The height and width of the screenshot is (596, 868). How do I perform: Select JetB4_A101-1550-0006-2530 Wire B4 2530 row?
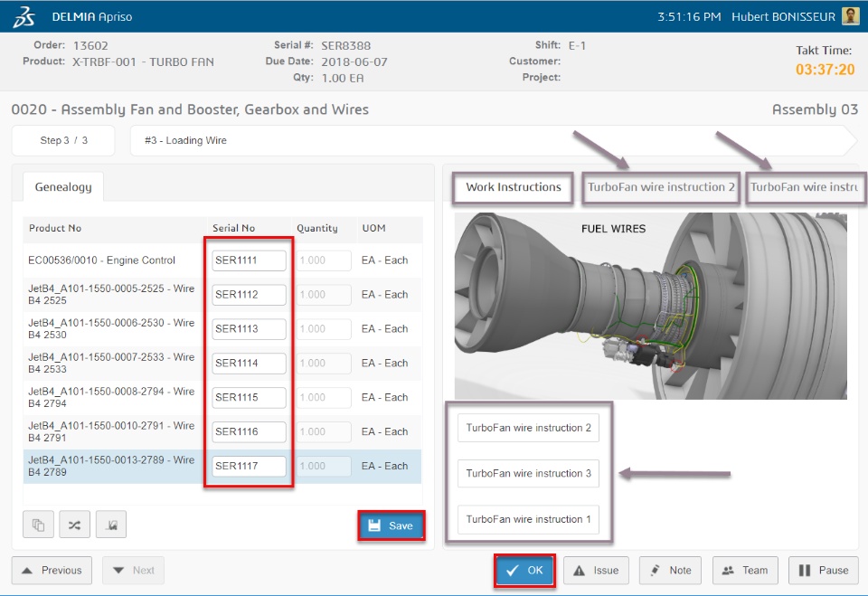(222, 329)
